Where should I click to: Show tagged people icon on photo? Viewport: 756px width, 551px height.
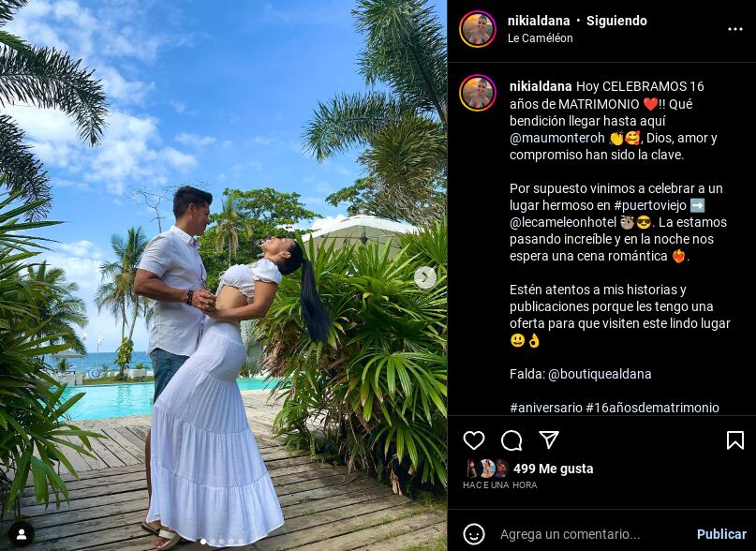coord(22,534)
